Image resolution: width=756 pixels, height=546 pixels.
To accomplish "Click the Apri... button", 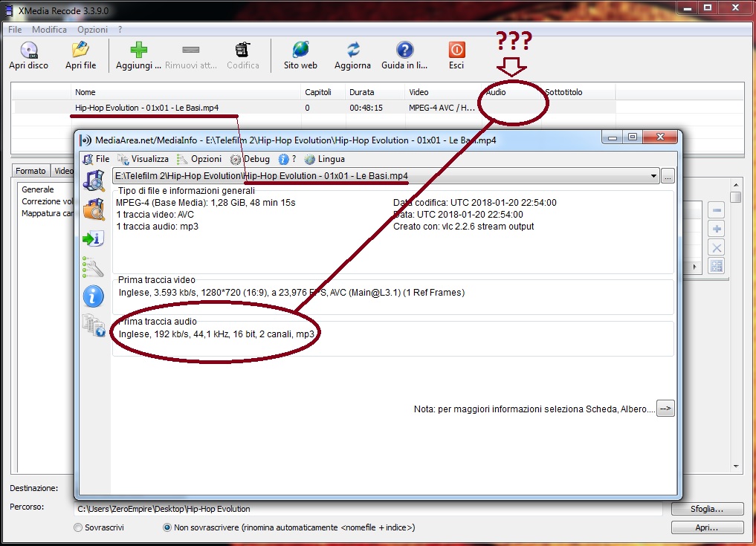I will (707, 527).
